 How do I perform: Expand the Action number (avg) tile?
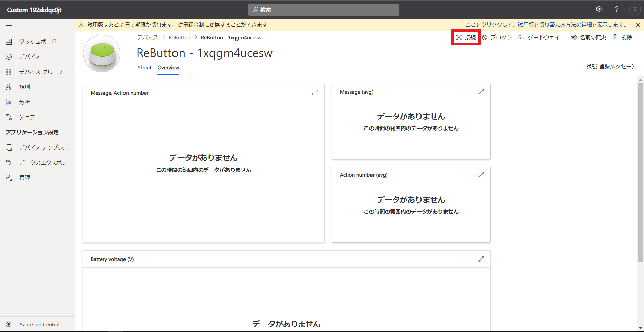point(481,175)
